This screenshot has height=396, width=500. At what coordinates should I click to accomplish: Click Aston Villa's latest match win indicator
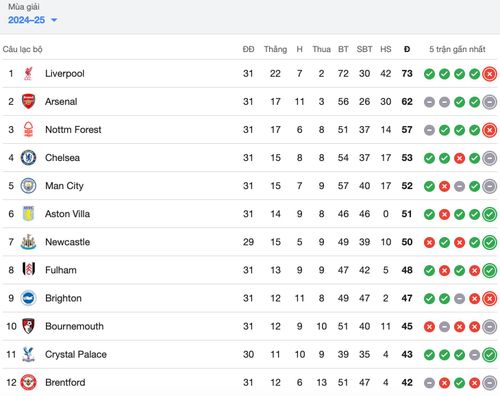coord(490,214)
